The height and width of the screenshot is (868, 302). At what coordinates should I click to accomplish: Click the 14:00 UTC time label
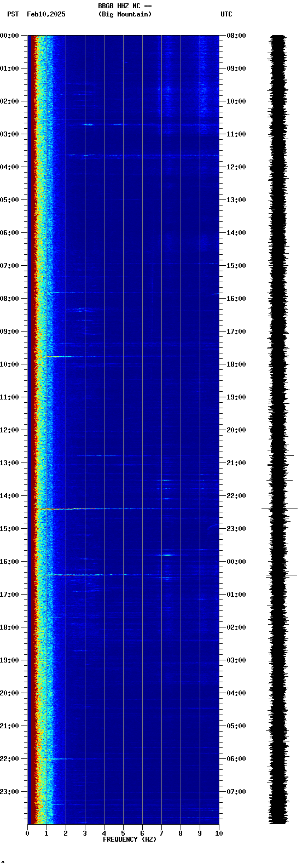point(236,233)
